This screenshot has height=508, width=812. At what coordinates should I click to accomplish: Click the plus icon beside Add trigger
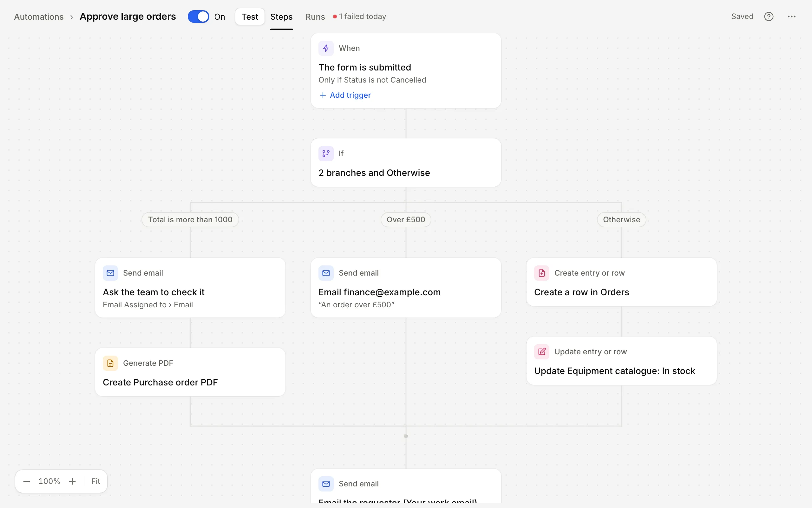323,96
